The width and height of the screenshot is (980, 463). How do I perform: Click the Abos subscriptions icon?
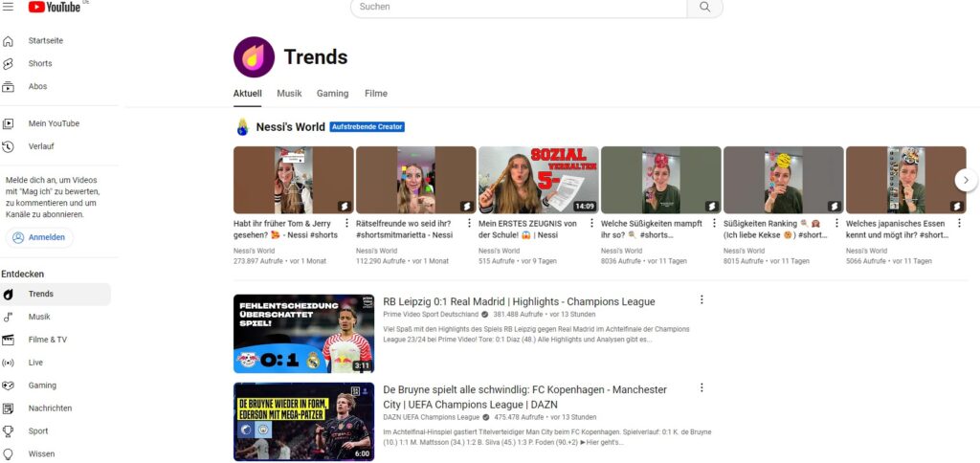(8, 87)
